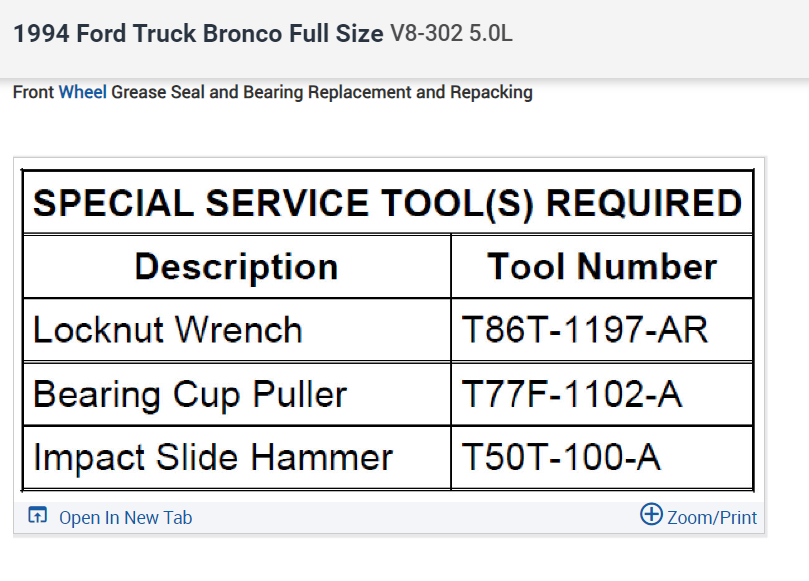The image size is (809, 581).
Task: Click tool number T50T-100-A
Action: 561,457
